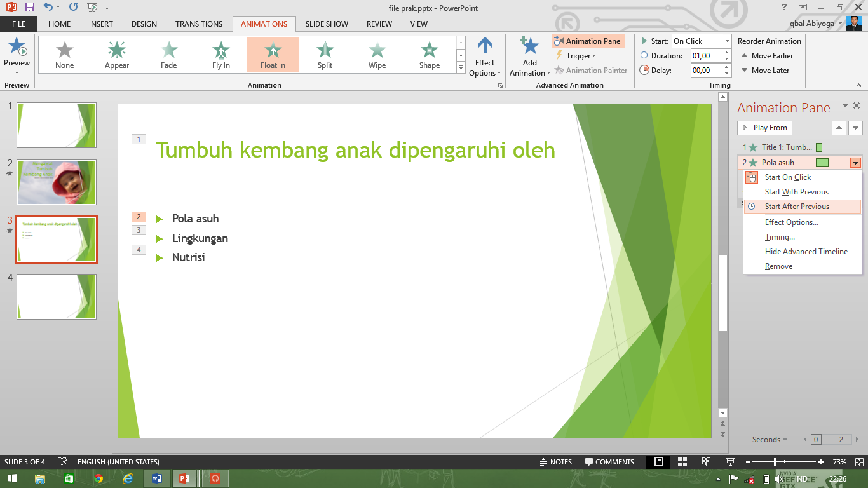Select slide 1 thumbnail
The image size is (868, 488).
point(57,125)
